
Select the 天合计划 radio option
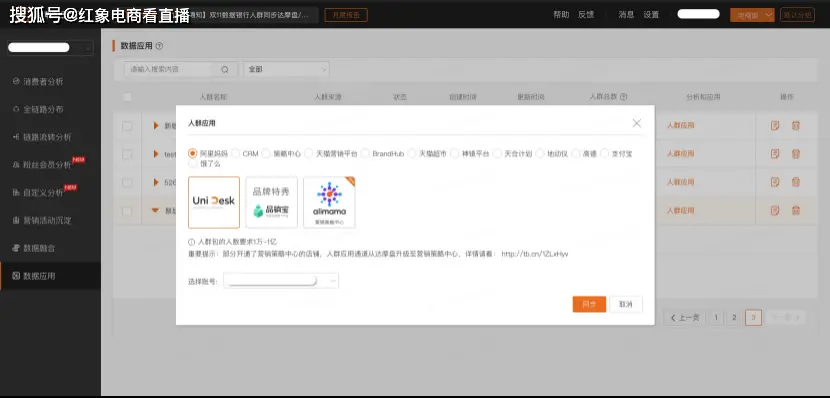(x=497, y=153)
